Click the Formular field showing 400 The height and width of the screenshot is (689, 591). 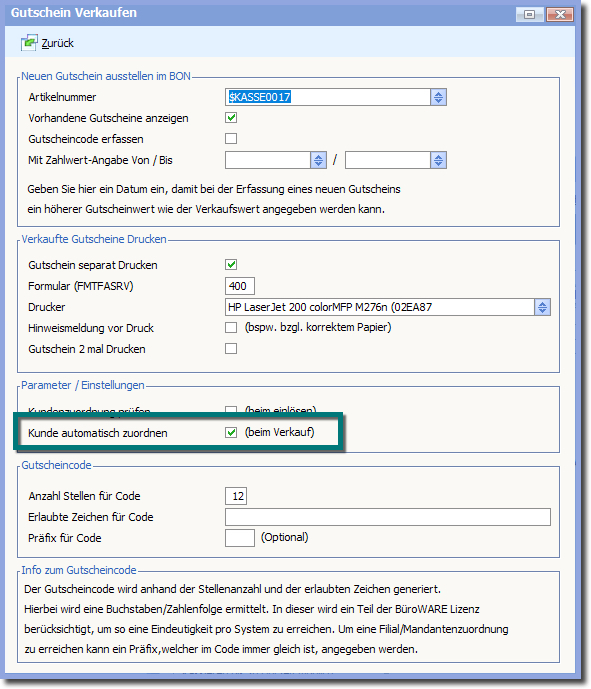(x=239, y=286)
